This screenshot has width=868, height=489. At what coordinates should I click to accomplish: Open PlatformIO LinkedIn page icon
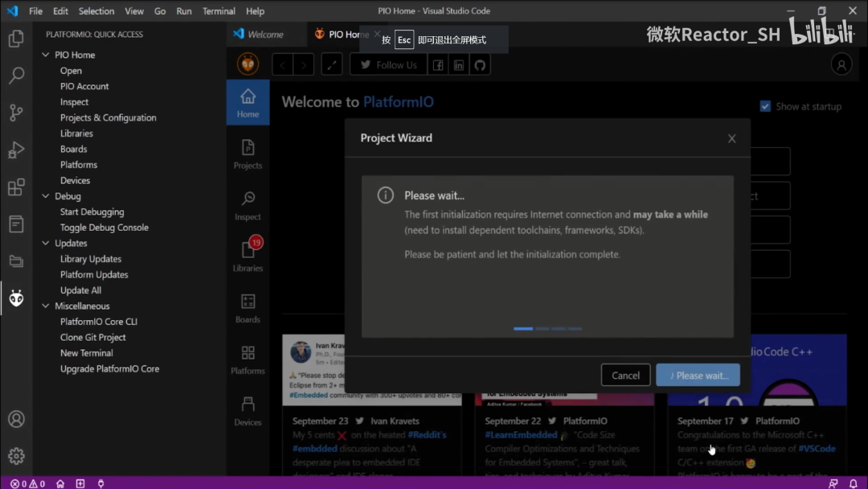(459, 65)
